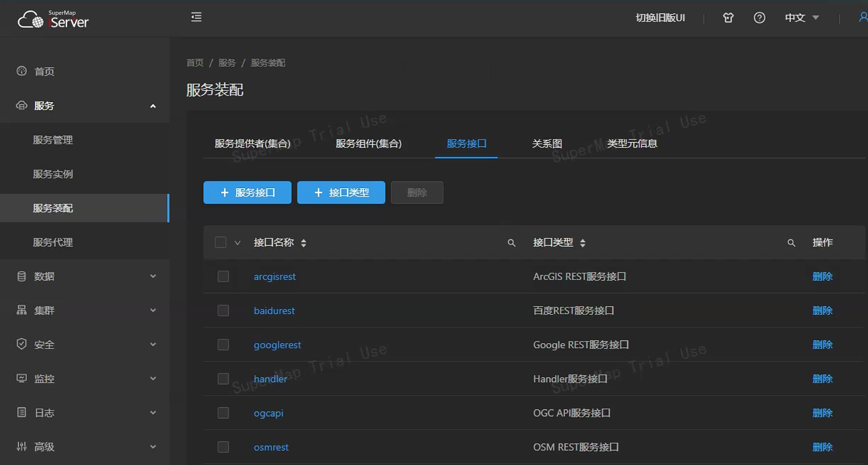Delete the ogcapi row
Image resolution: width=868 pixels, height=465 pixels.
(823, 413)
